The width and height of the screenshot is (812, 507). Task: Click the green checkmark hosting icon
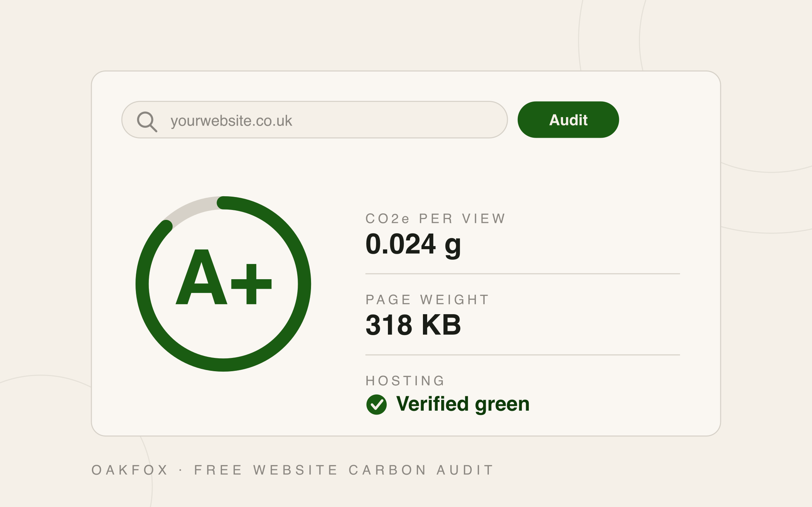[x=376, y=404]
